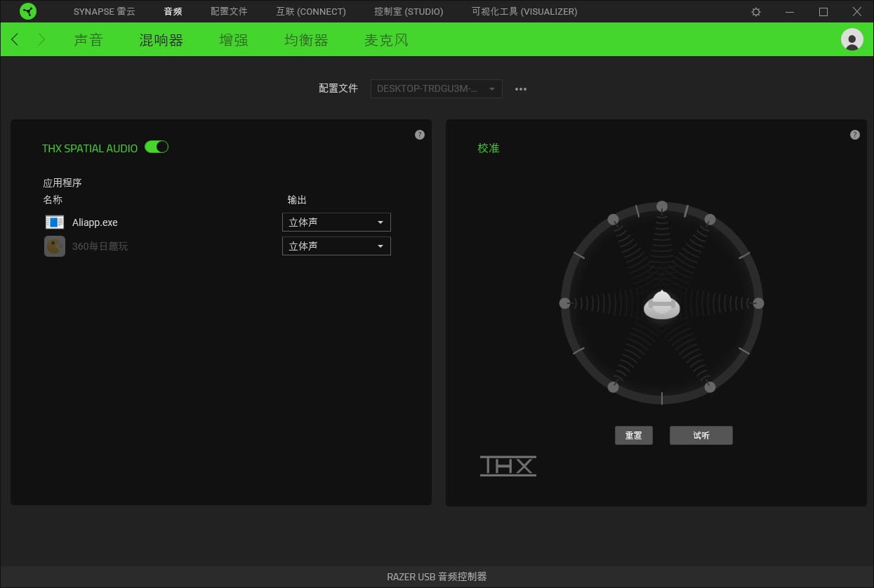This screenshot has height=588, width=874.
Task: Select the rear right speaker node
Action: [x=710, y=387]
